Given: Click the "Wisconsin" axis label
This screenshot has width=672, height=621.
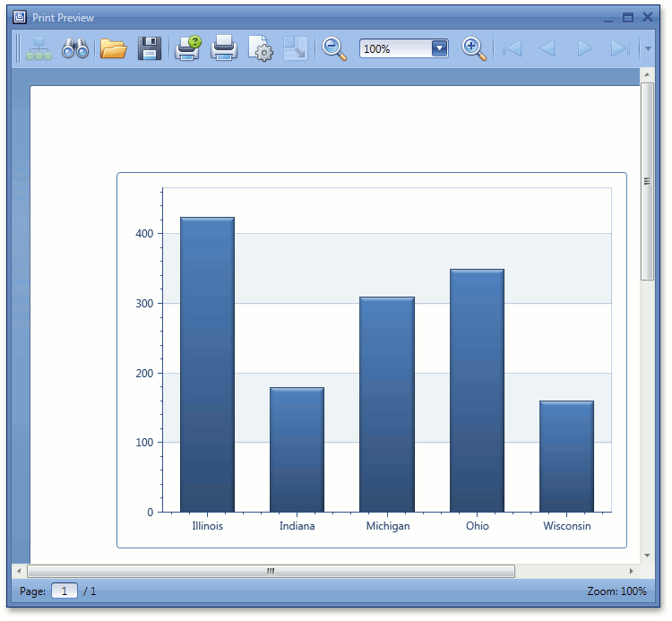Looking at the screenshot, I should (x=567, y=526).
